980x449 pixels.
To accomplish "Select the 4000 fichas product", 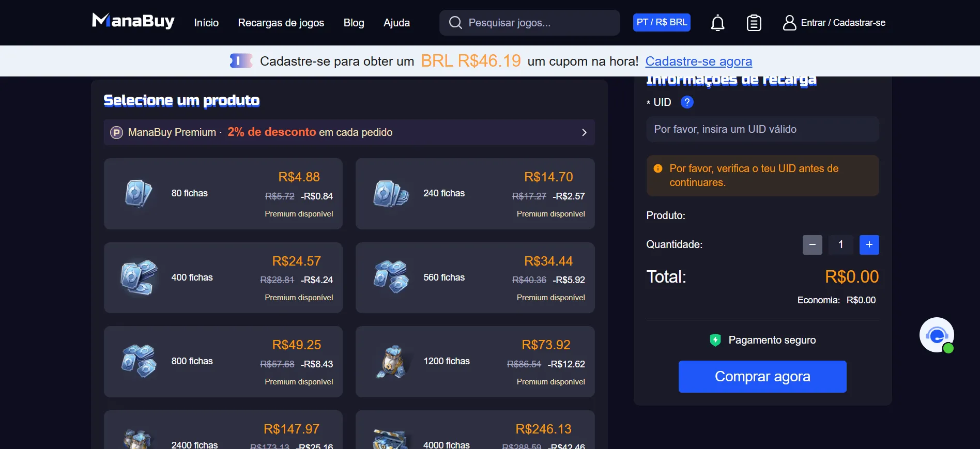I will 475,430.
